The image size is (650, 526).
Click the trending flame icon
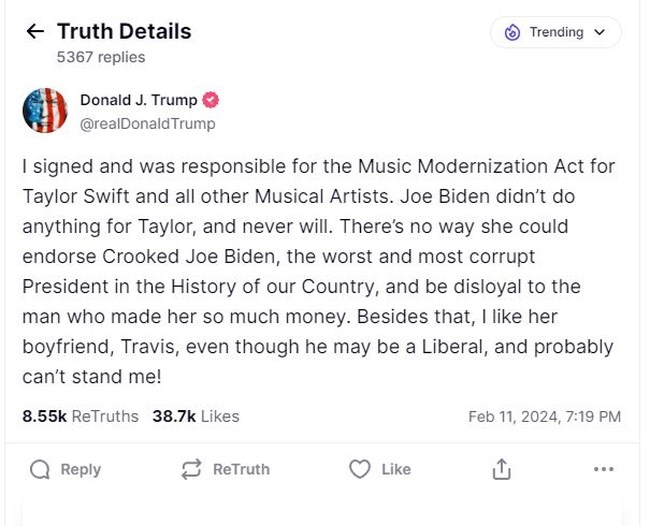513,32
